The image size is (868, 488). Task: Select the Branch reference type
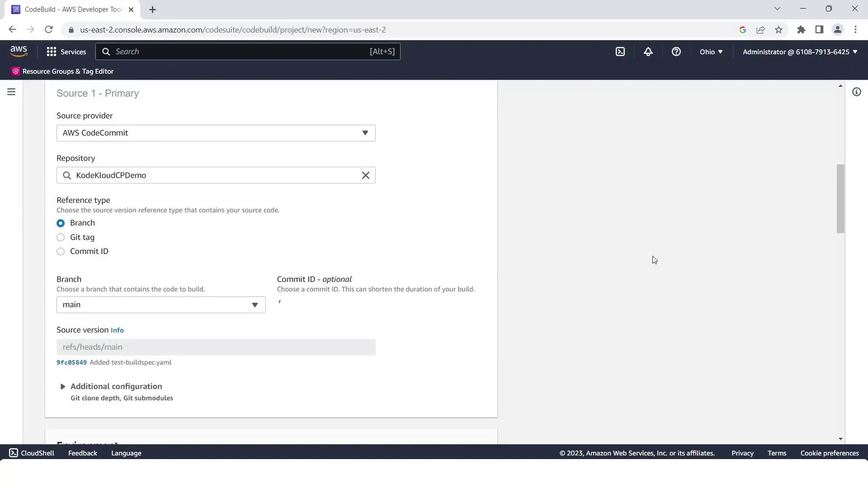61,223
